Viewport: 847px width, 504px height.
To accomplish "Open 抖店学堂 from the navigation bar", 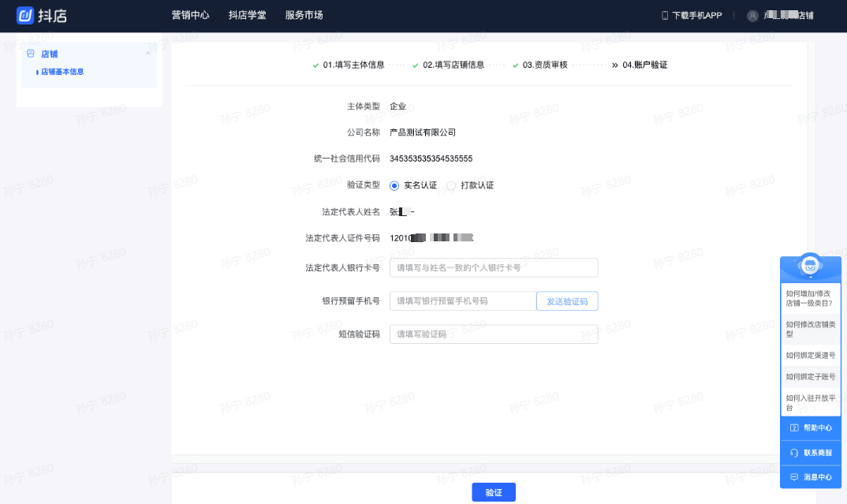I will 247,15.
